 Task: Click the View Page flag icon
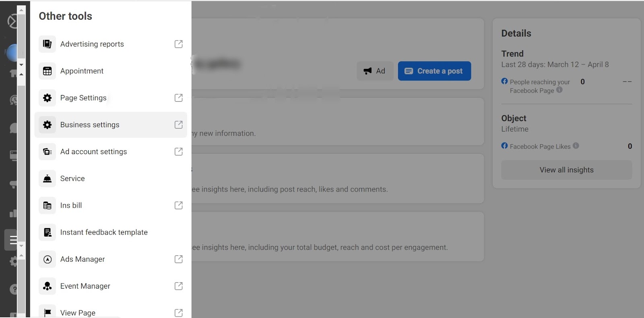coord(47,313)
